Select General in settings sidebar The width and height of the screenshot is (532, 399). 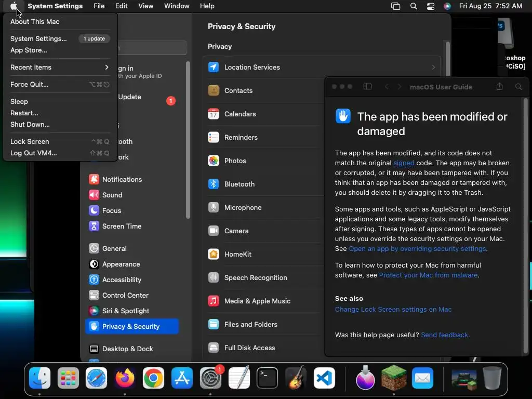tap(132, 249)
